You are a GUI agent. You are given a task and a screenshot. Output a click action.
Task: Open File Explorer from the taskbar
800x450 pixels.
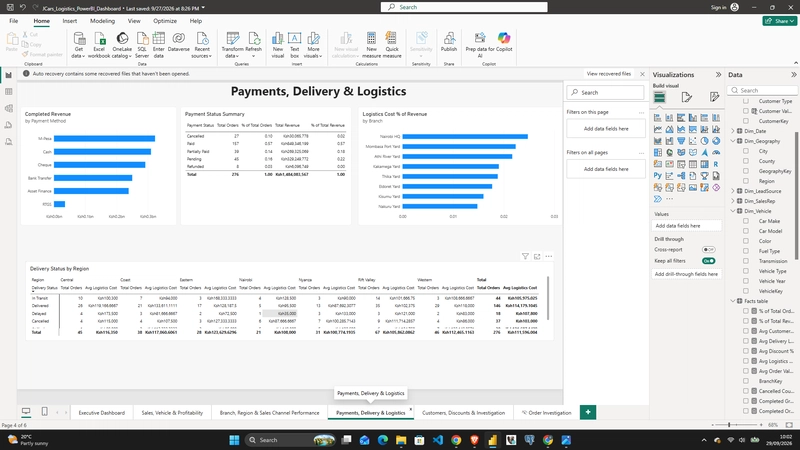tap(401, 440)
